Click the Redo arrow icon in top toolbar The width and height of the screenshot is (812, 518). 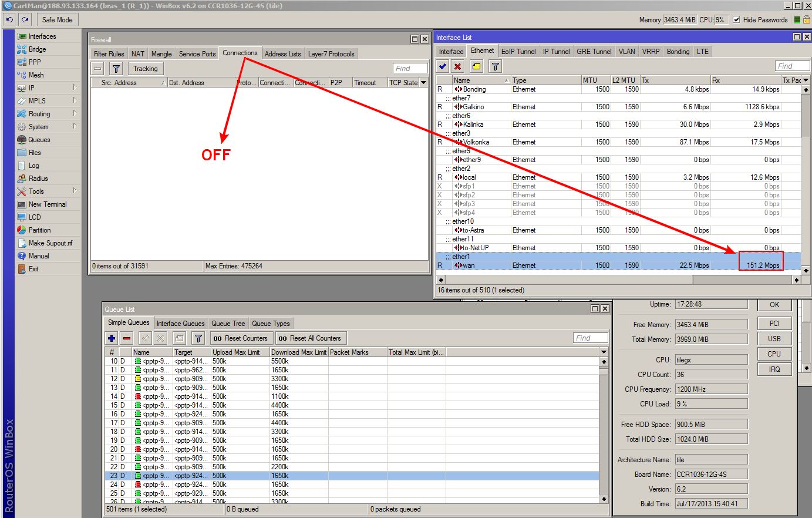click(25, 19)
